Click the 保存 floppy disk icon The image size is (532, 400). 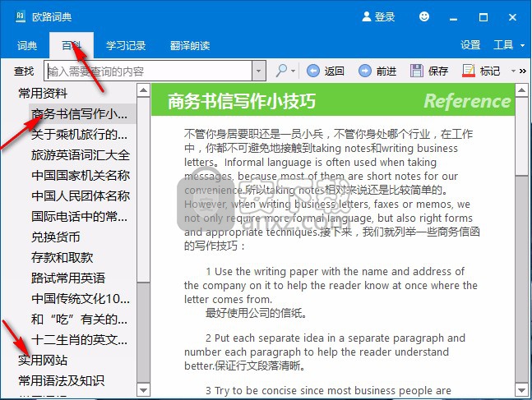coord(417,71)
